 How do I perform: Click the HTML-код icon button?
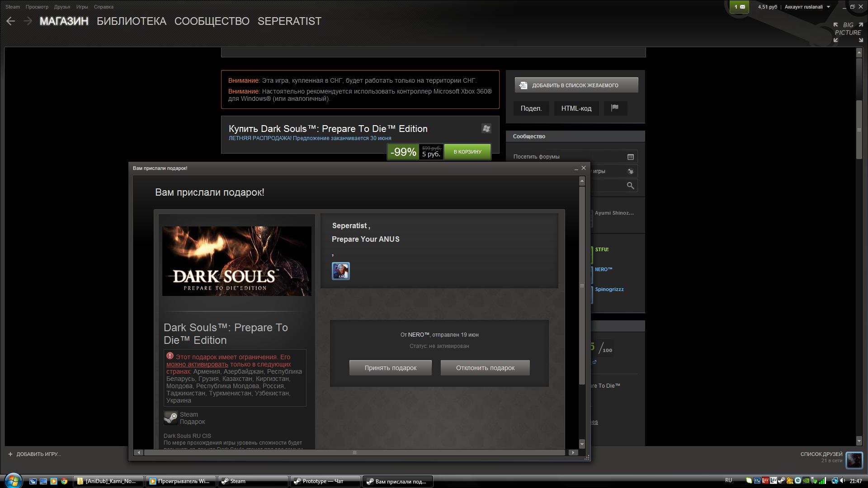pos(576,108)
